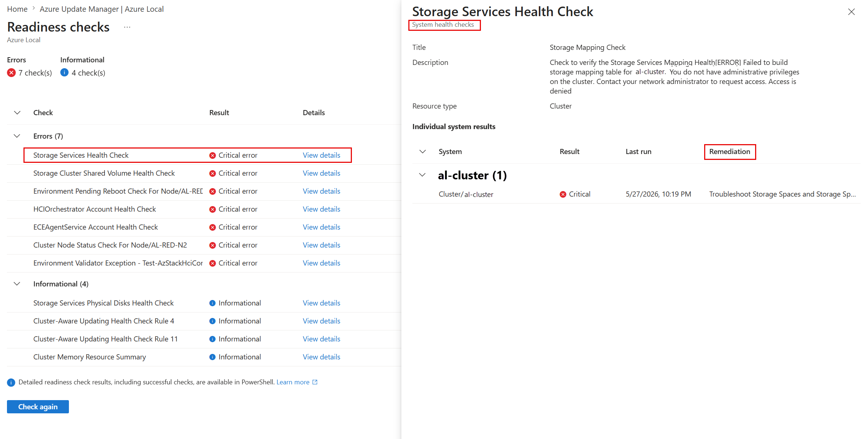
Task: Click the critical error icon on ECEAgentService Account row
Action: 213,227
